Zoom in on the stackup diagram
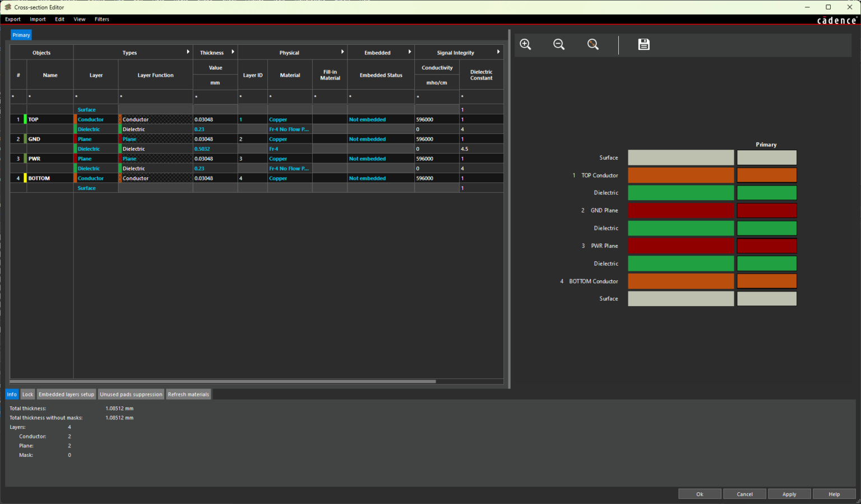Viewport: 861px width, 504px height. (525, 45)
